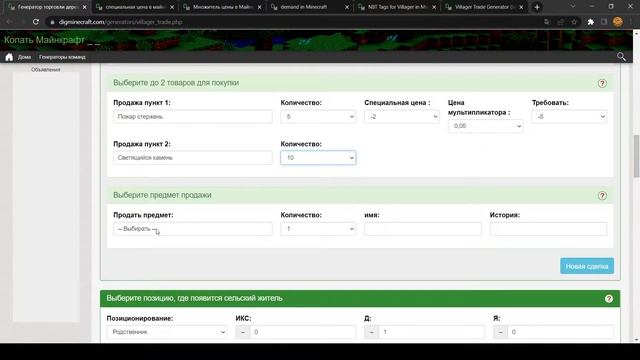Click the Д coordinate input
640x360 pixels.
click(x=431, y=332)
